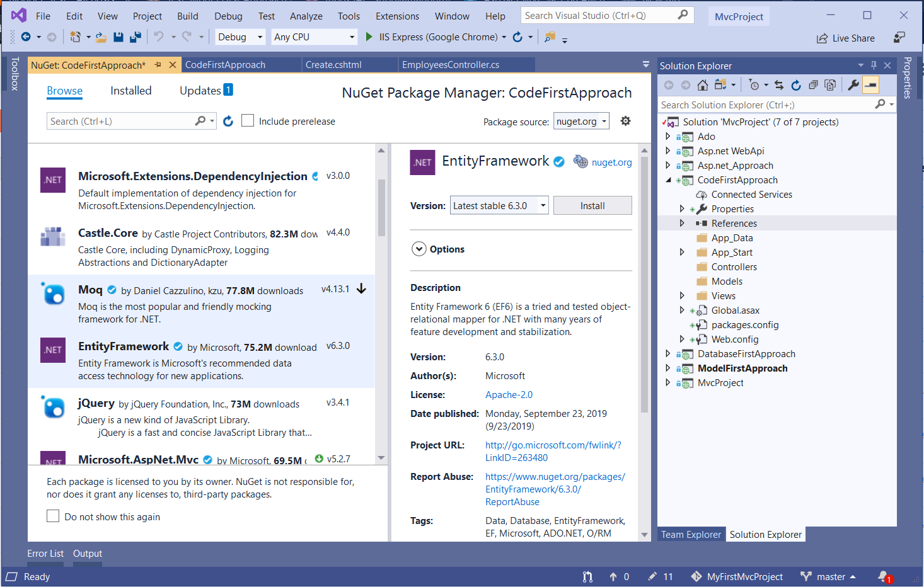Click the New Project toolbar icon

pyautogui.click(x=75, y=37)
